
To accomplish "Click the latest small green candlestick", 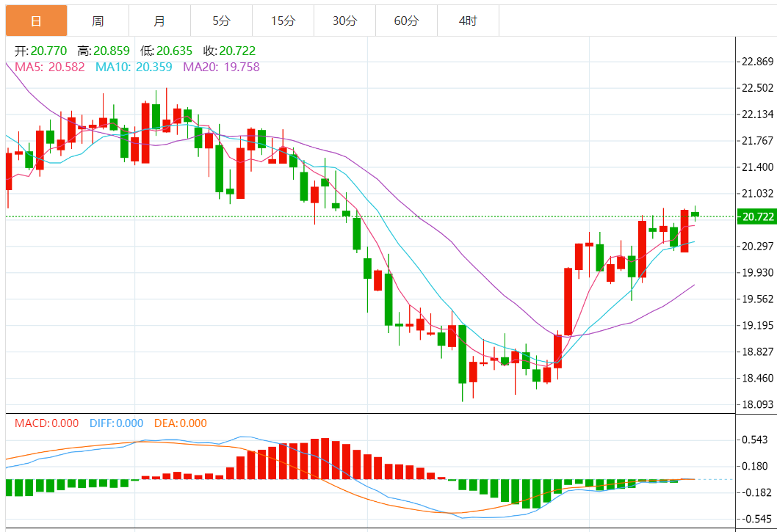I will (x=695, y=214).
